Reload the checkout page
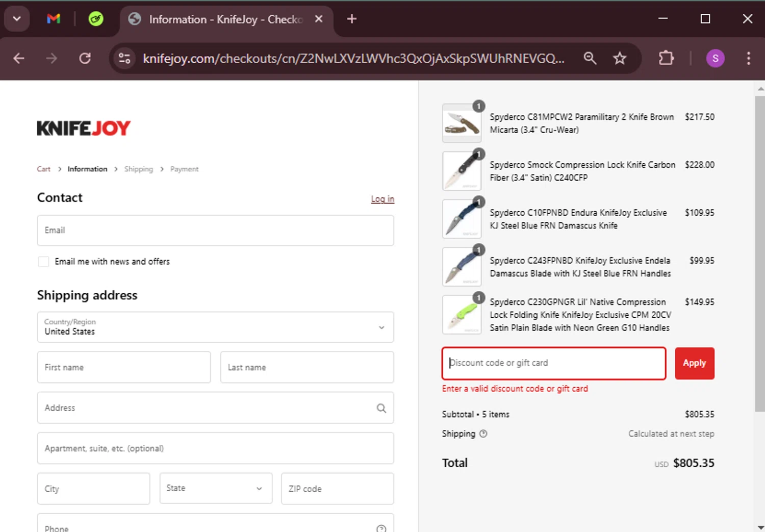This screenshot has width=765, height=532. pos(85,58)
